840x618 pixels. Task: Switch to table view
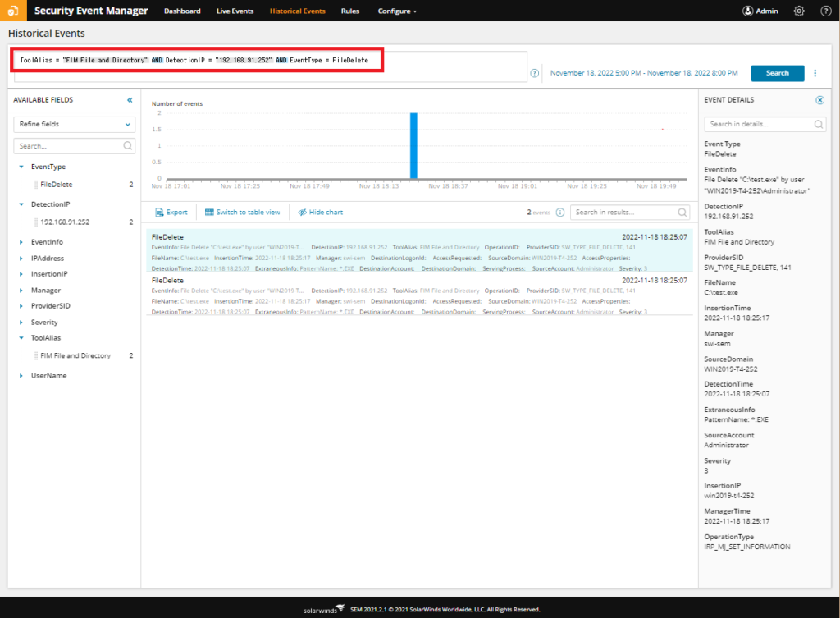point(243,213)
